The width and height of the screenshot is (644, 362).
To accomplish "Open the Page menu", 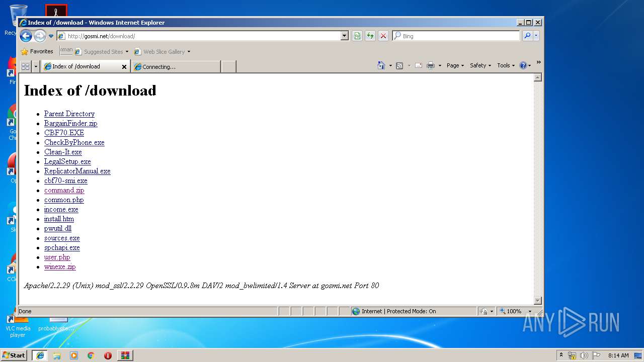I will click(x=455, y=65).
